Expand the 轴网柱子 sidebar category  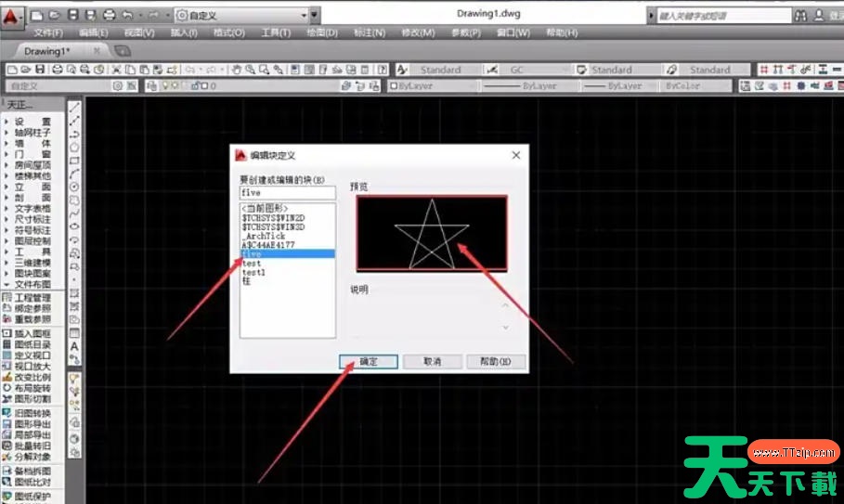tap(32, 132)
